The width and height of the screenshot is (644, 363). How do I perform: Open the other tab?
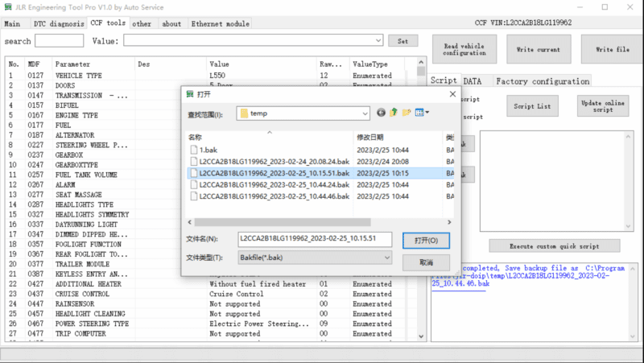pyautogui.click(x=142, y=24)
